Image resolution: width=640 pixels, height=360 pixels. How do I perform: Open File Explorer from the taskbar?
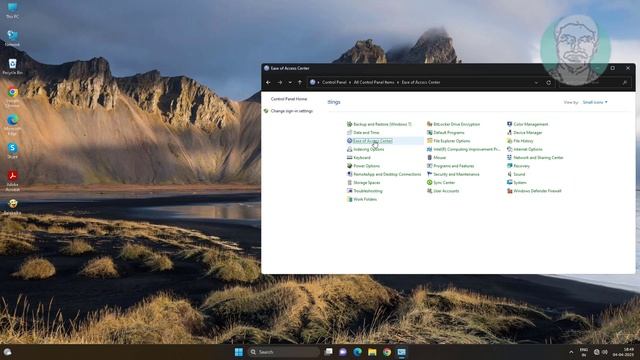click(372, 352)
